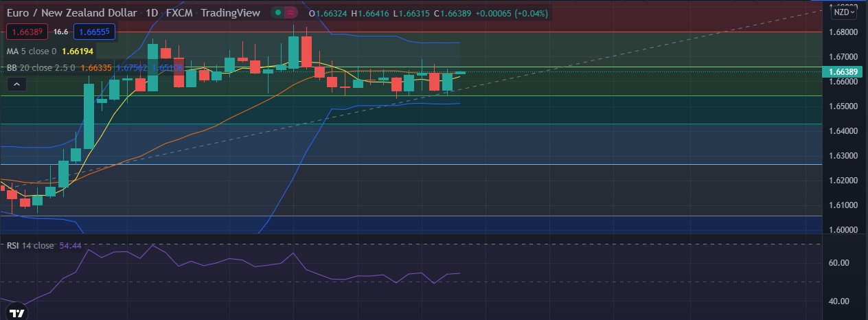Click the yellow MA value 1.66194
Screen dimensions: 868x320
point(78,51)
